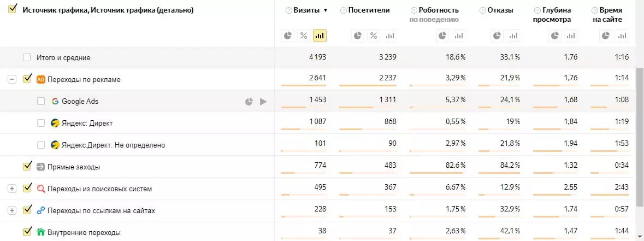The height and width of the screenshot is (241, 644).
Task: Expand the Переходы по ссылкам на сайтах group
Action: [12, 210]
